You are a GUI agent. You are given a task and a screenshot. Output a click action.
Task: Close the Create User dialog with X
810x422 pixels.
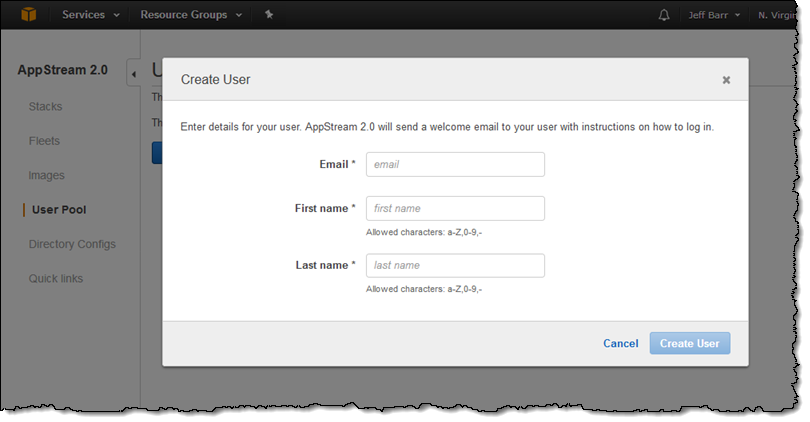pyautogui.click(x=726, y=80)
